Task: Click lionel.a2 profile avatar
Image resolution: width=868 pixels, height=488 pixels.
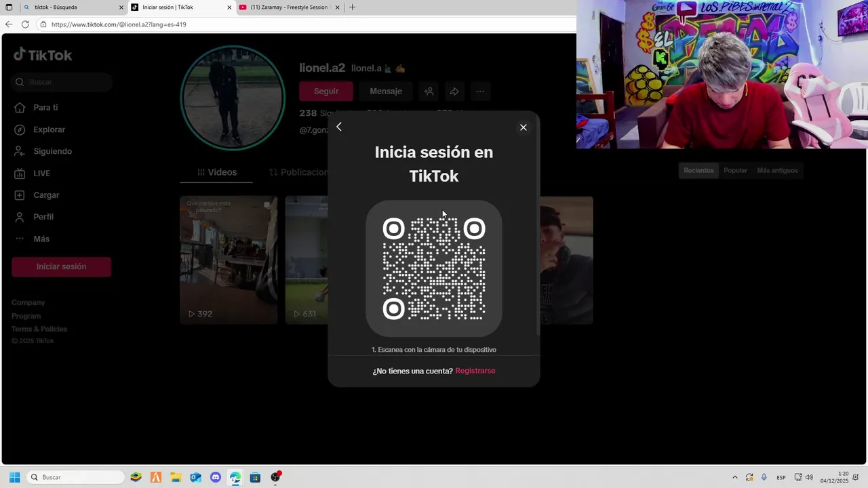Action: pos(233,98)
